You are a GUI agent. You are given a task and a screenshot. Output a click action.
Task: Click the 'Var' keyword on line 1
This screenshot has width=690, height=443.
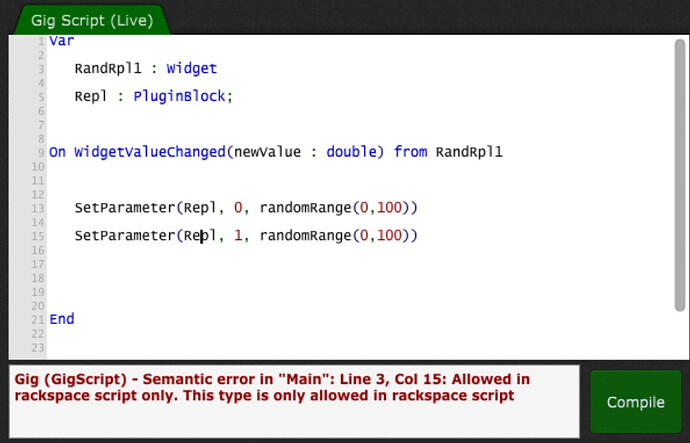(62, 41)
